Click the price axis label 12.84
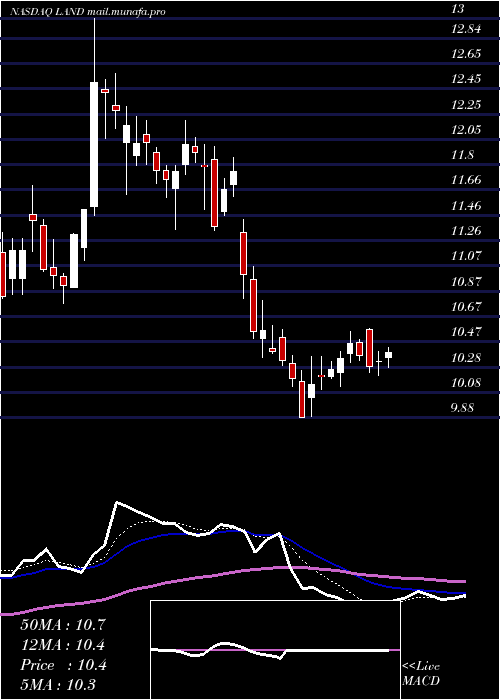The image size is (500, 700). coord(467,29)
